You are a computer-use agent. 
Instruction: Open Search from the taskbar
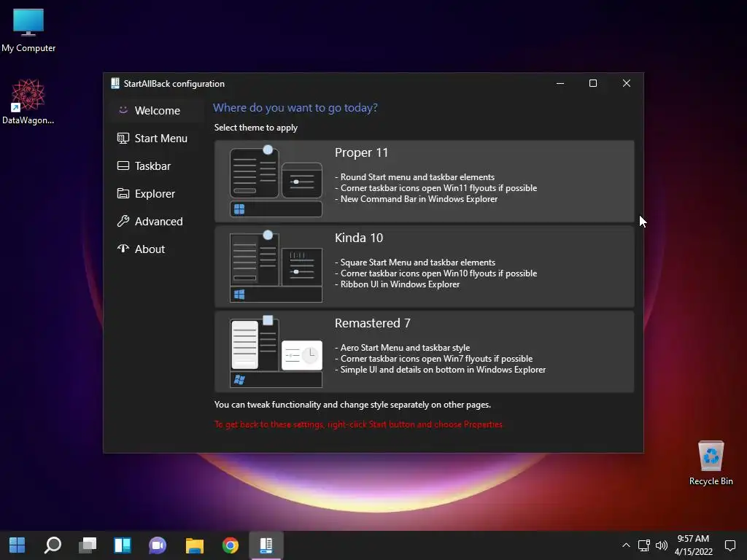pos(53,545)
